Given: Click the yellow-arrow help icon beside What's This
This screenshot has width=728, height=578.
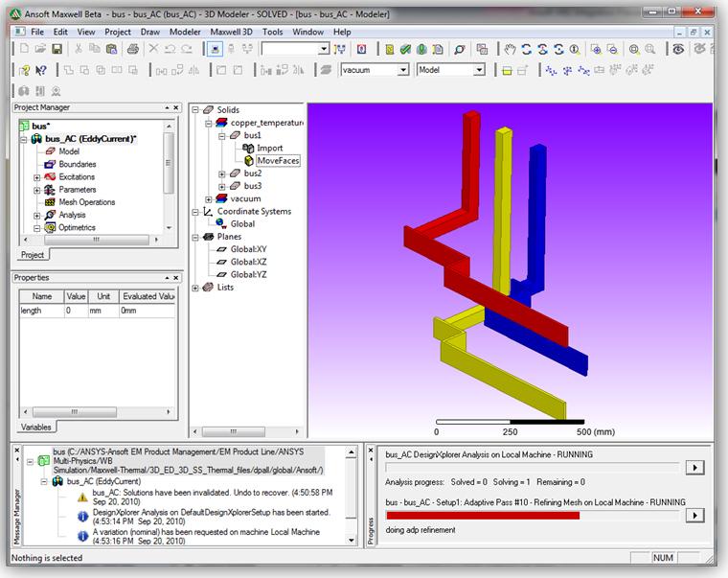Looking at the screenshot, I should tap(25, 70).
